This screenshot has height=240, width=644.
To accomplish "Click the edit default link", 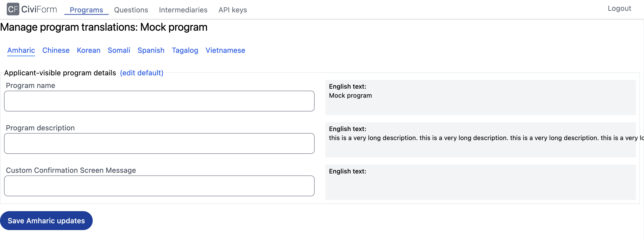I will coord(142,73).
